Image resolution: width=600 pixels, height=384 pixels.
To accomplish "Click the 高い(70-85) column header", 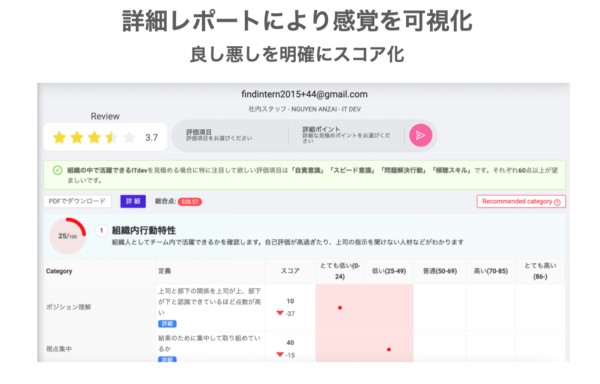I will click(x=491, y=271).
